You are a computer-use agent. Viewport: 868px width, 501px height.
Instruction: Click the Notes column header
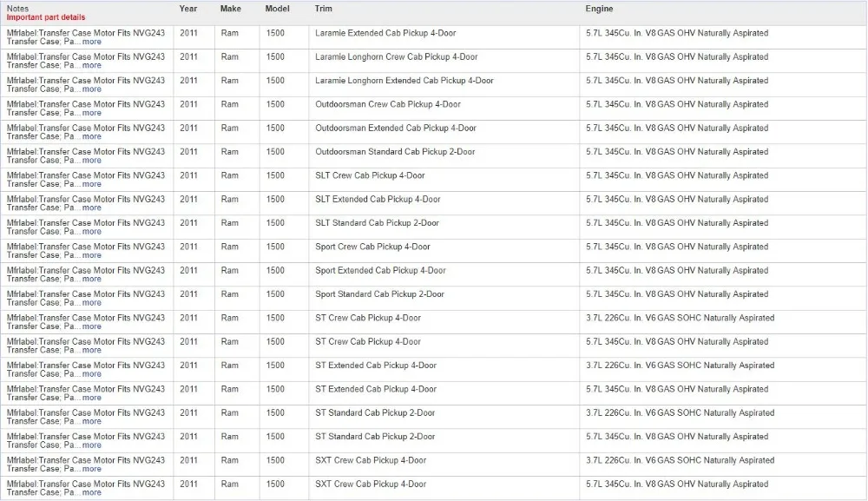[x=17, y=9]
